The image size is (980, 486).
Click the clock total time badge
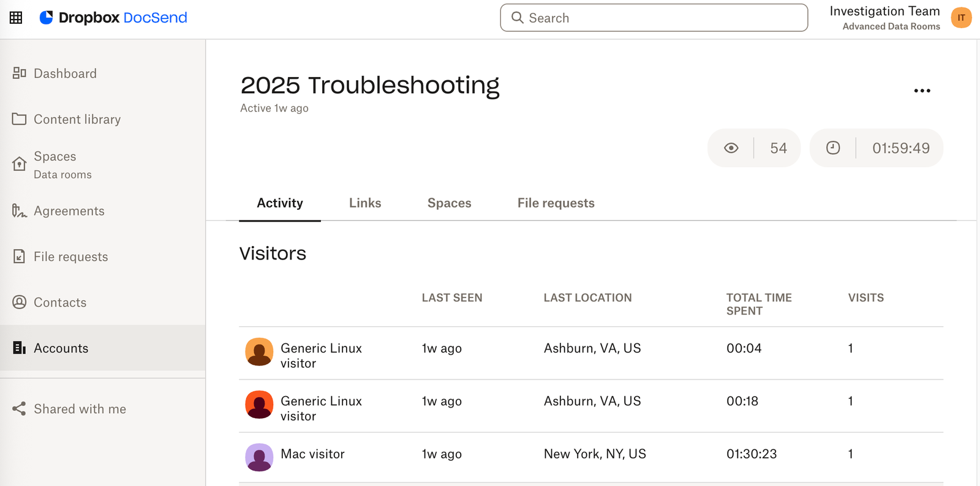coord(876,148)
